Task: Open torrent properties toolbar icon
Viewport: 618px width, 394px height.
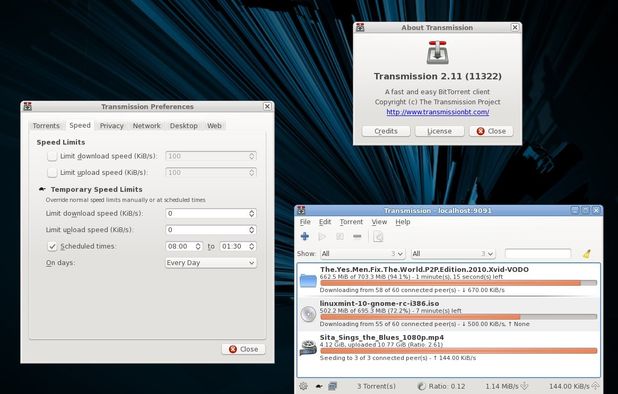Action: pos(378,236)
